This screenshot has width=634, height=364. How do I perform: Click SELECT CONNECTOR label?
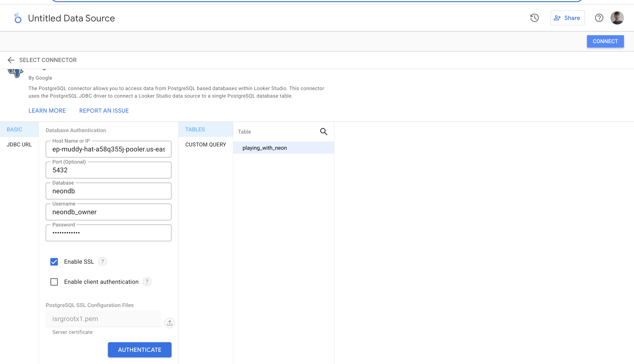pyautogui.click(x=48, y=60)
